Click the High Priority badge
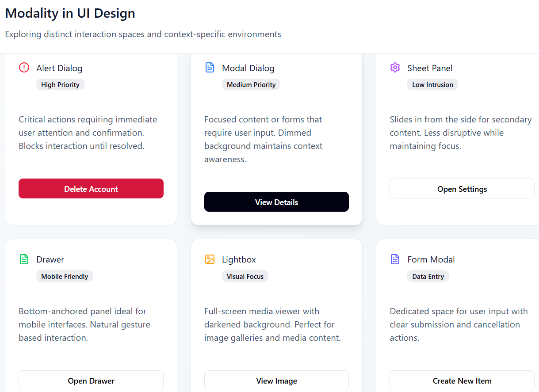 (60, 85)
